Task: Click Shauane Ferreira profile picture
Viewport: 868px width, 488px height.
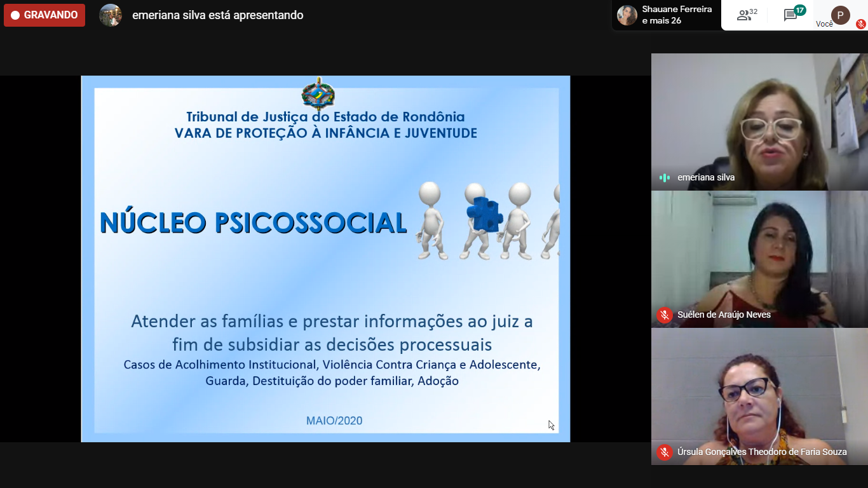Action: (627, 15)
